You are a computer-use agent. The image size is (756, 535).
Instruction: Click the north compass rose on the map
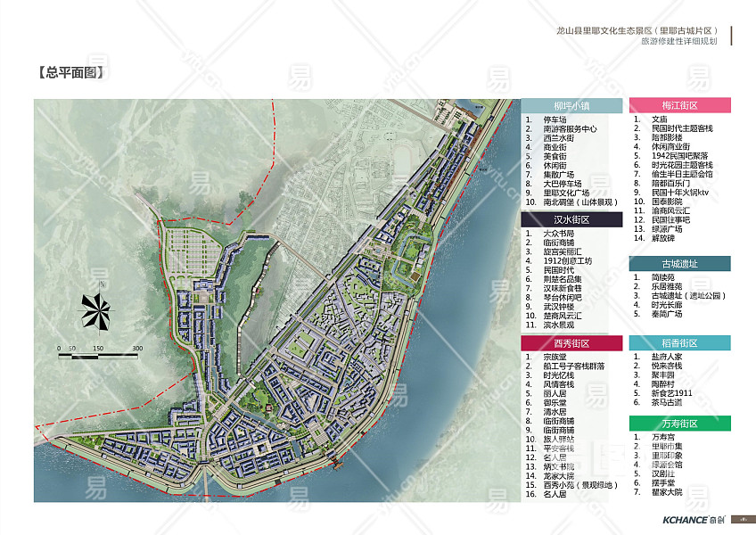[96, 310]
